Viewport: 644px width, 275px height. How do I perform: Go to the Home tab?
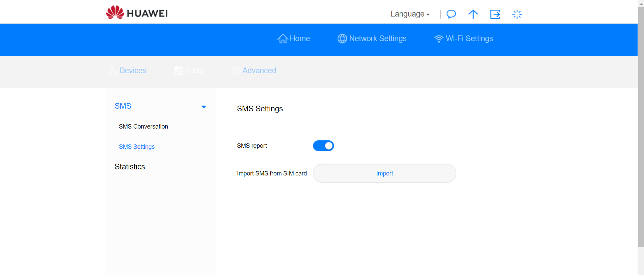(x=294, y=39)
